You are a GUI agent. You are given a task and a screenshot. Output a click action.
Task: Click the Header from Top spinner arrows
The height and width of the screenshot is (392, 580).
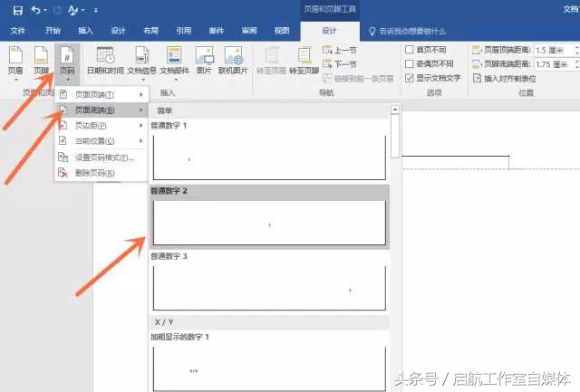pos(577,50)
